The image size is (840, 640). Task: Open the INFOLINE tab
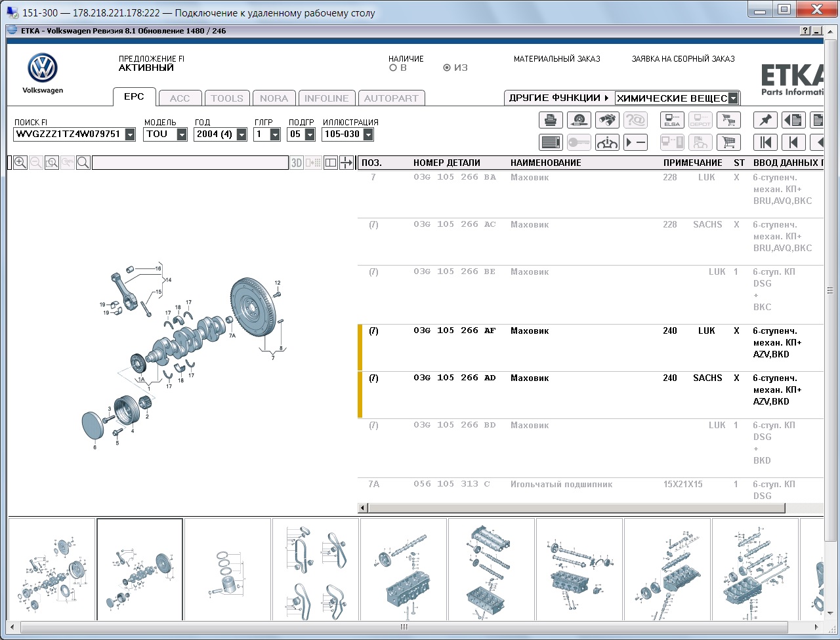(327, 98)
